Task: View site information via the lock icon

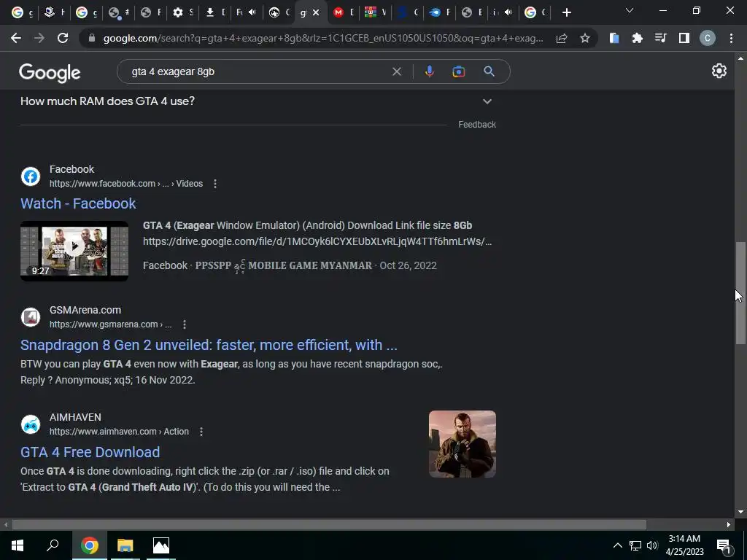Action: (x=92, y=38)
